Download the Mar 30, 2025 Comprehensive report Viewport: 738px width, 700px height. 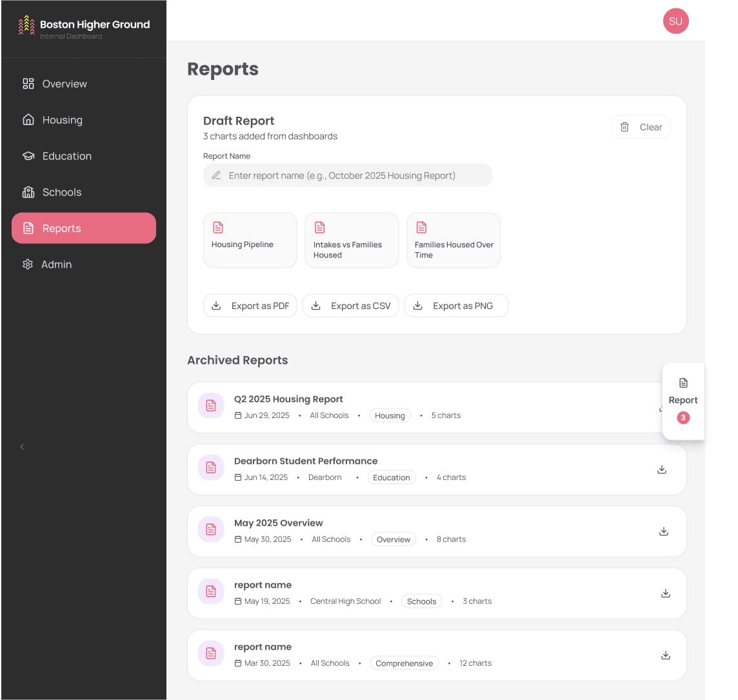click(666, 655)
